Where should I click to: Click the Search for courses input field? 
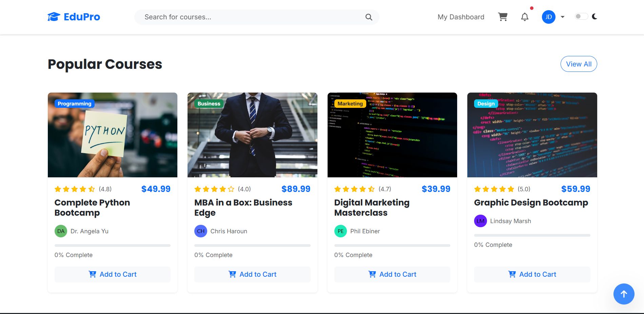[251, 17]
